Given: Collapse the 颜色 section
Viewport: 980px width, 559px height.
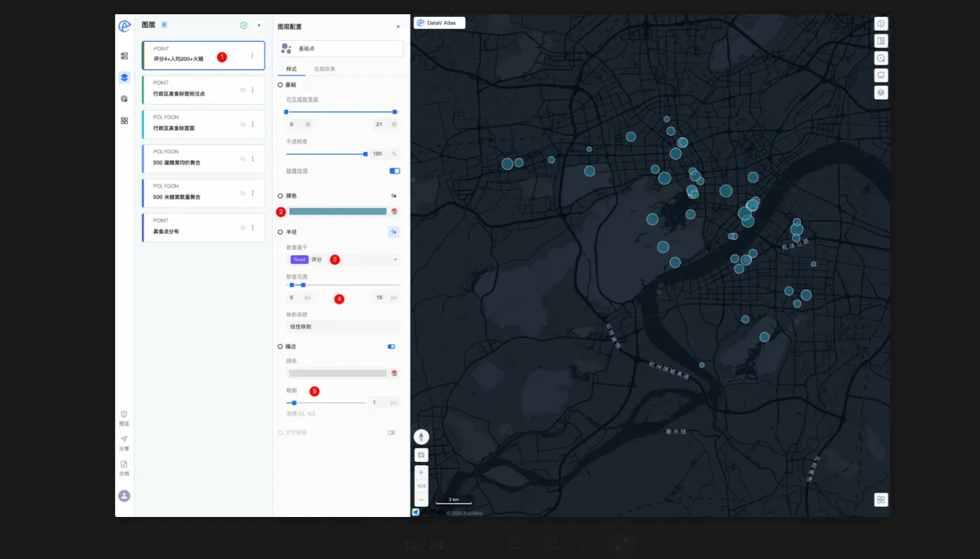Looking at the screenshot, I should coord(280,196).
